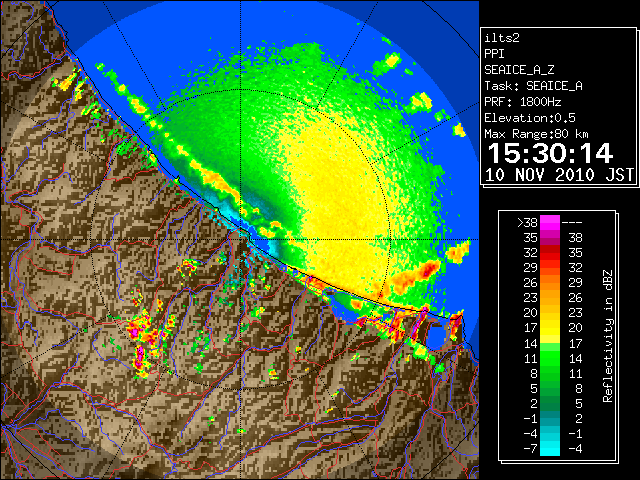
Task: Click the 'Reflectivity in dBZ' legend title
Action: click(607, 336)
